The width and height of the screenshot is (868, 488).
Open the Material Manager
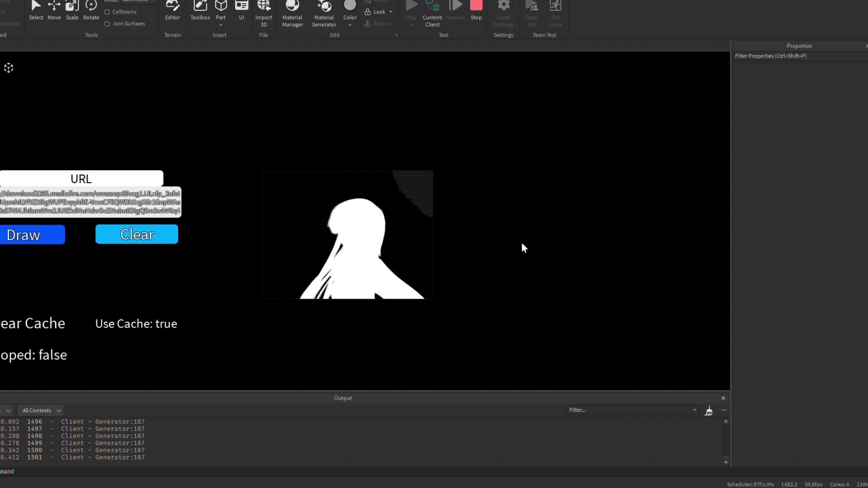tap(292, 11)
